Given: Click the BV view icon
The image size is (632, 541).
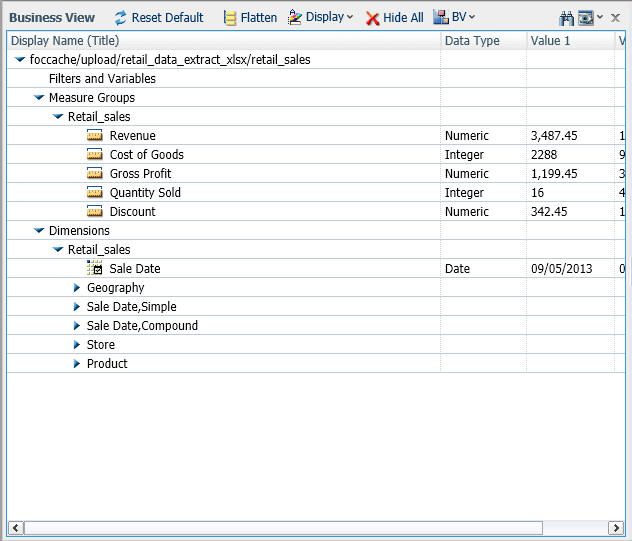Looking at the screenshot, I should pyautogui.click(x=441, y=17).
